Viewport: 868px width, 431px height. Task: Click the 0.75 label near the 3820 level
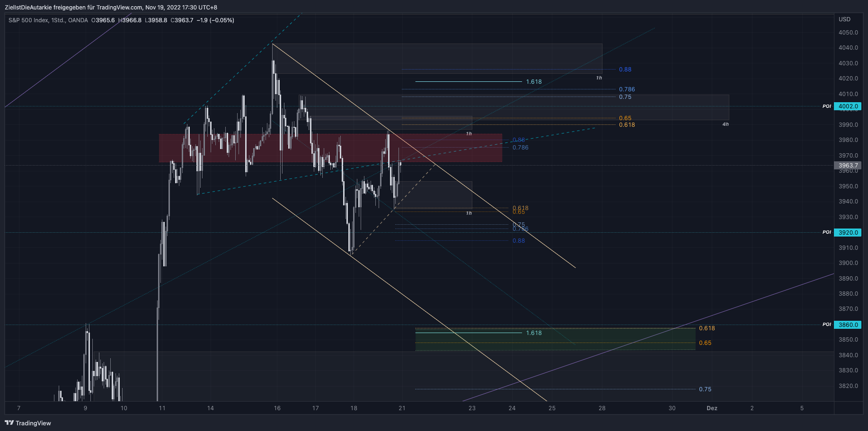click(705, 389)
